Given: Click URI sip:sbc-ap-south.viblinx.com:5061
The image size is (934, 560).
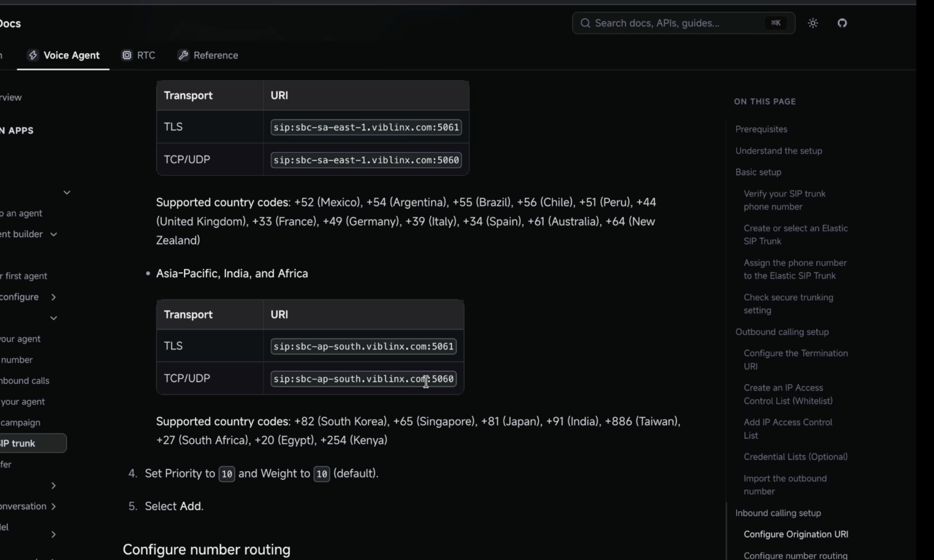Looking at the screenshot, I should tap(363, 346).
